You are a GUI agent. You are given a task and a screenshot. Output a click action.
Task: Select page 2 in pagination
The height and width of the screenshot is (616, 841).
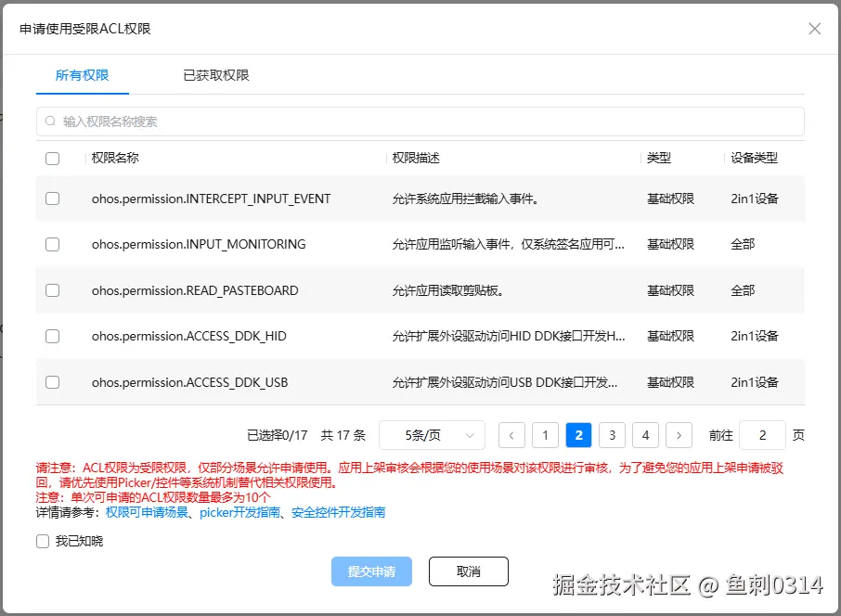(578, 435)
